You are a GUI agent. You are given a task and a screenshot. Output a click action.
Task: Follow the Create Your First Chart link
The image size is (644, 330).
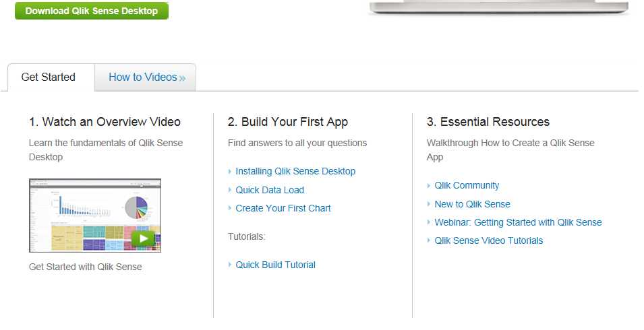point(283,208)
